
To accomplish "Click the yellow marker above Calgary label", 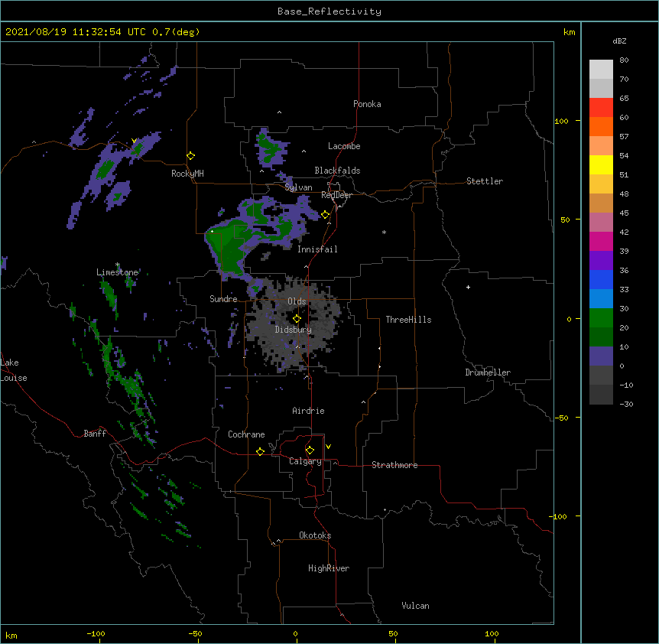I will click(310, 450).
